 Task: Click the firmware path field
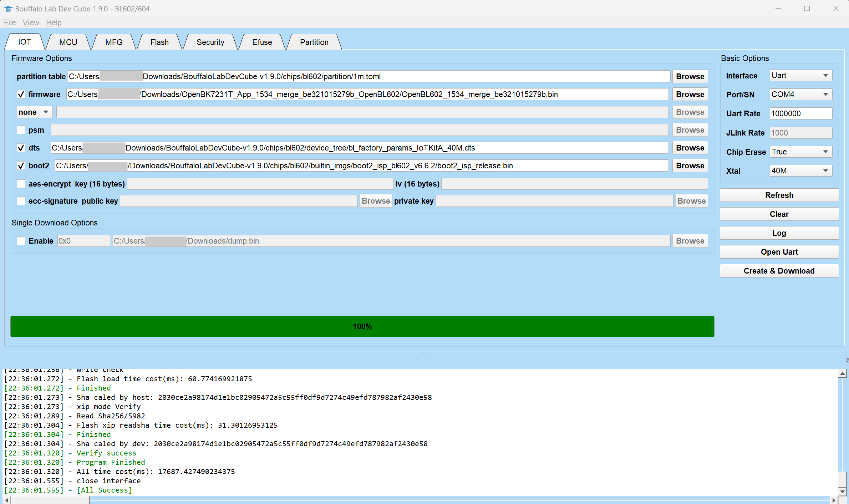tap(367, 94)
